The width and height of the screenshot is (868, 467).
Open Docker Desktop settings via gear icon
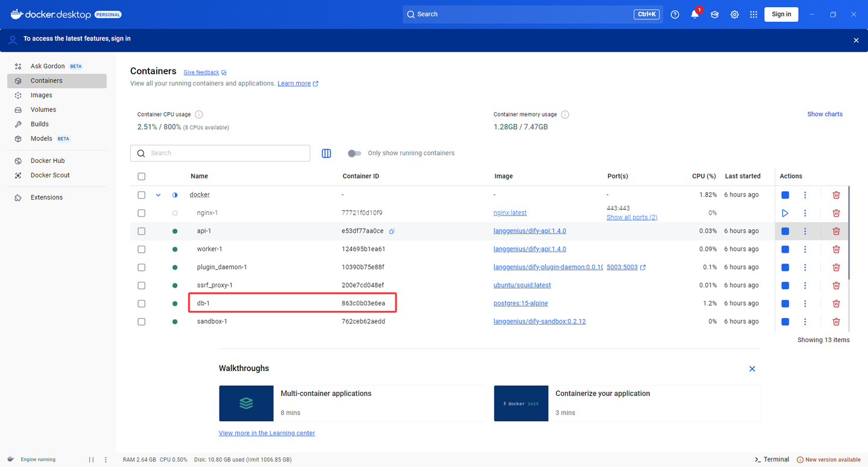(734, 14)
